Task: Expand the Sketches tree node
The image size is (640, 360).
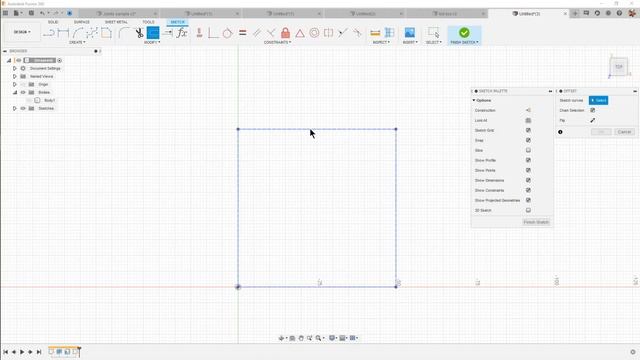Action: (x=15, y=108)
